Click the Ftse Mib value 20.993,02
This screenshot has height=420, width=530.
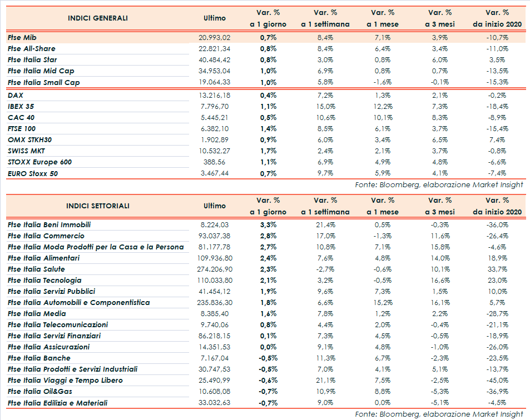pos(214,37)
